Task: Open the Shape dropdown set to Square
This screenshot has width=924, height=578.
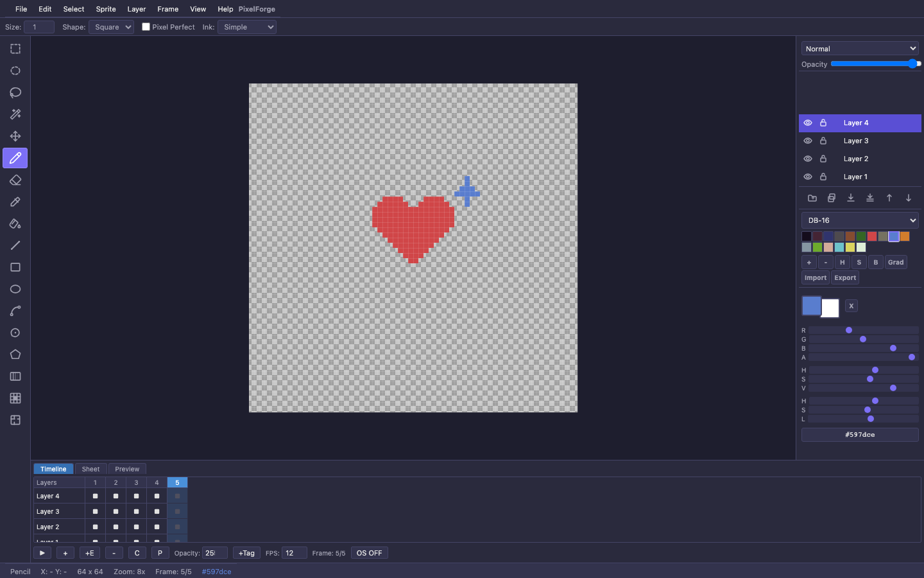Action: (x=112, y=27)
